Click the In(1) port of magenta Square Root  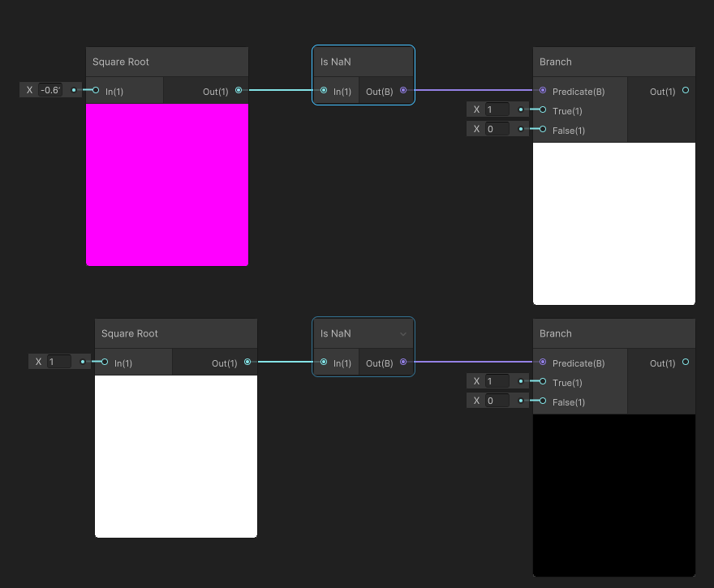[96, 90]
